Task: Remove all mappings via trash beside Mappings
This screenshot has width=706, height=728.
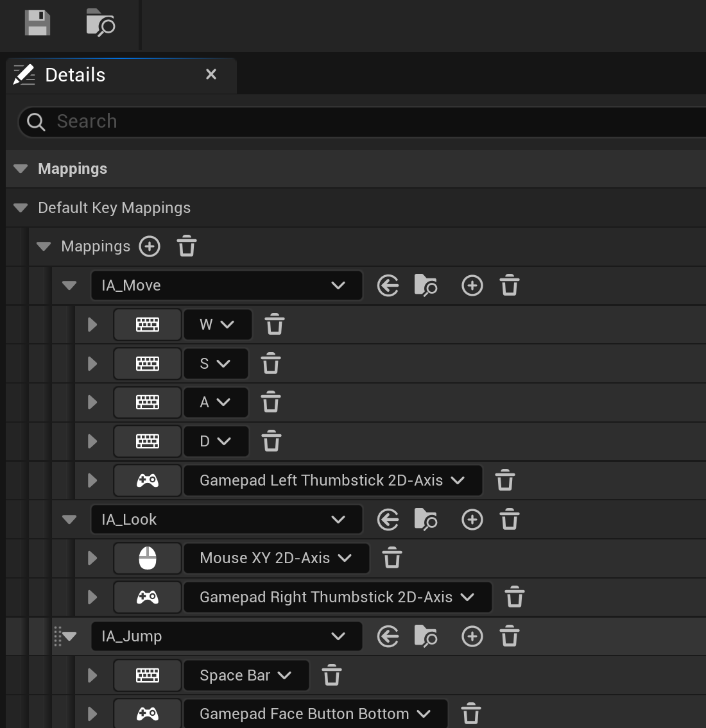Action: click(187, 246)
